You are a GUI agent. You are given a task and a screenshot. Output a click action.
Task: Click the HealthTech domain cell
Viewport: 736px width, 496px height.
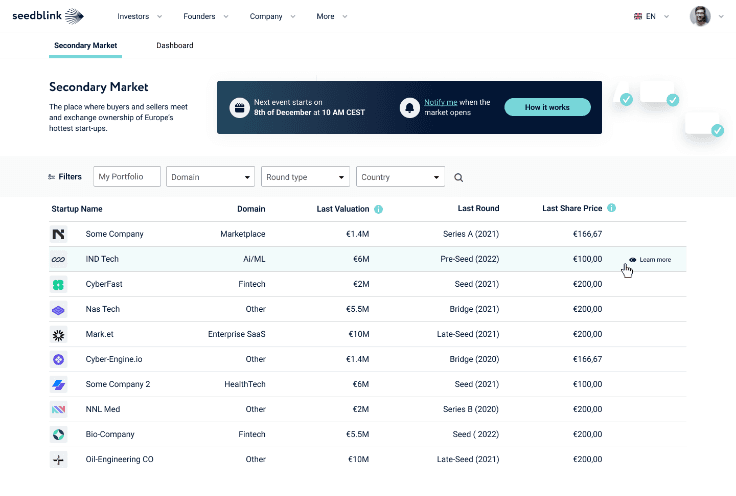click(245, 384)
